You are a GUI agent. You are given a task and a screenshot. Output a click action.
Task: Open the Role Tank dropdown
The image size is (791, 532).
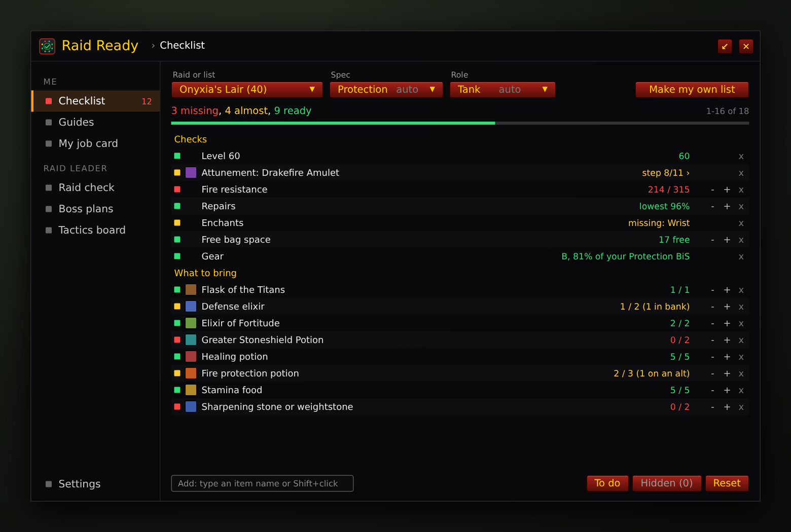tap(502, 90)
